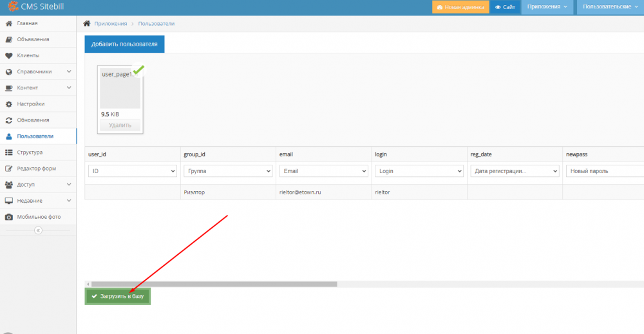Viewport: 644px width, 334px height.
Task: Open the user_id column ID dropdown
Action: point(132,171)
